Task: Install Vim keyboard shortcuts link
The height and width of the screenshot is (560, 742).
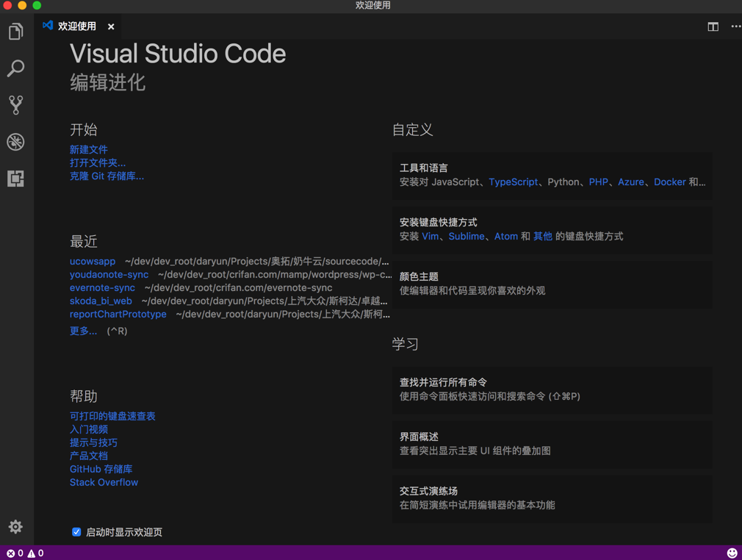Action: [x=431, y=236]
